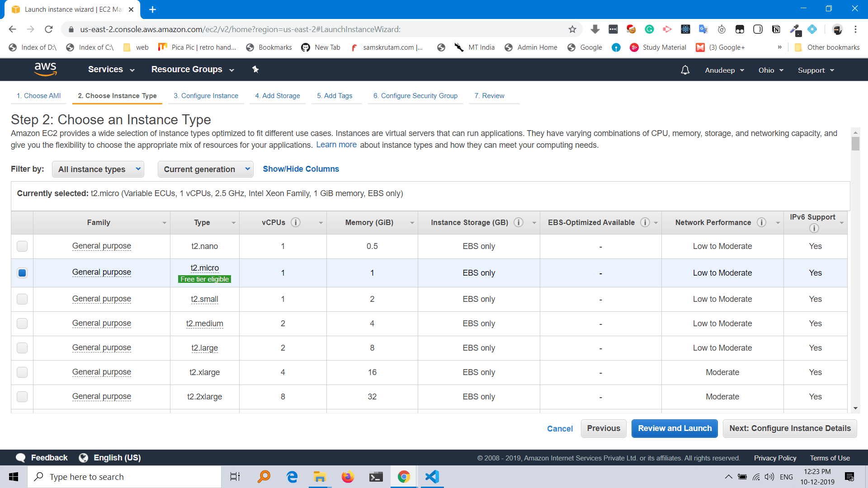Select the t2.medium instance checkbox
The height and width of the screenshot is (488, 868).
tap(22, 324)
